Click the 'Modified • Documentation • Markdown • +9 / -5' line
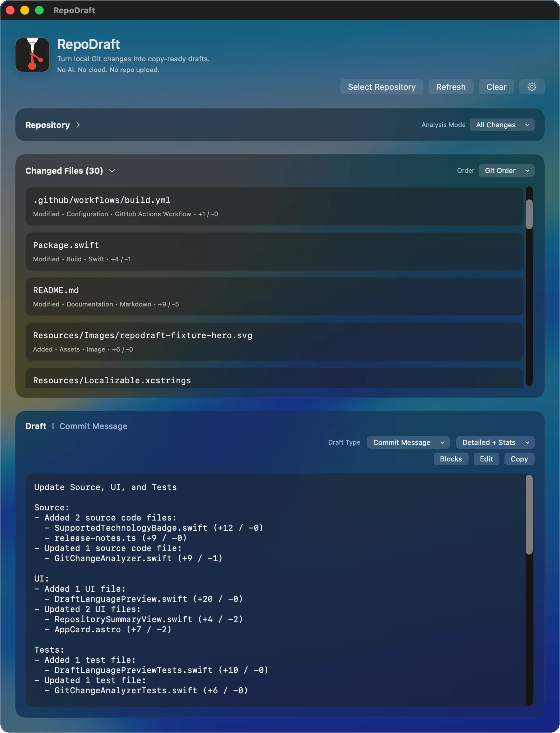The width and height of the screenshot is (560, 733). pyautogui.click(x=106, y=304)
